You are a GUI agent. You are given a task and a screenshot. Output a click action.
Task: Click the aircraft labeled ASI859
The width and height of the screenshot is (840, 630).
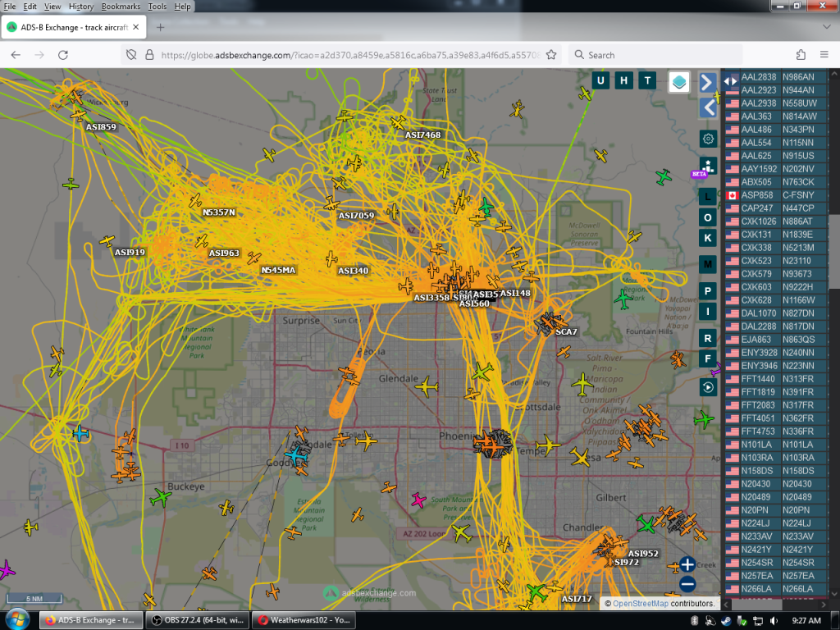(78, 116)
